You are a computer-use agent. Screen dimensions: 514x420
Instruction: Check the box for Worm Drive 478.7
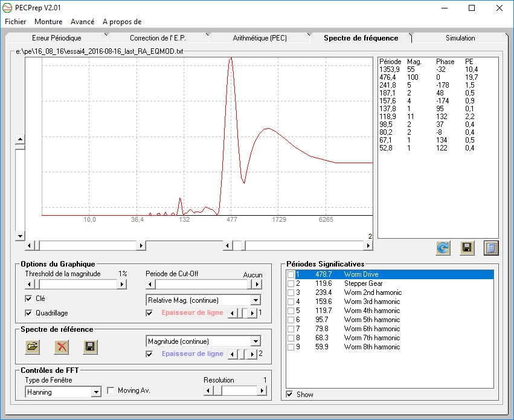(291, 274)
